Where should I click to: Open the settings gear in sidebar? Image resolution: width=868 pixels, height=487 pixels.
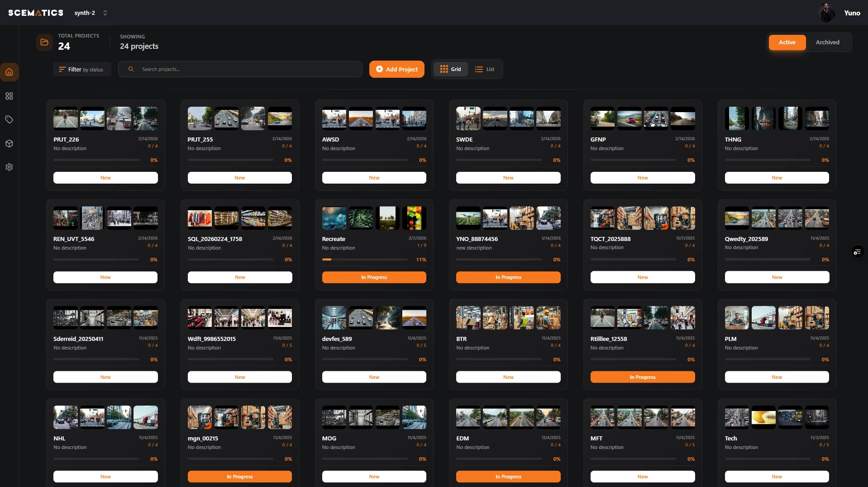9,167
